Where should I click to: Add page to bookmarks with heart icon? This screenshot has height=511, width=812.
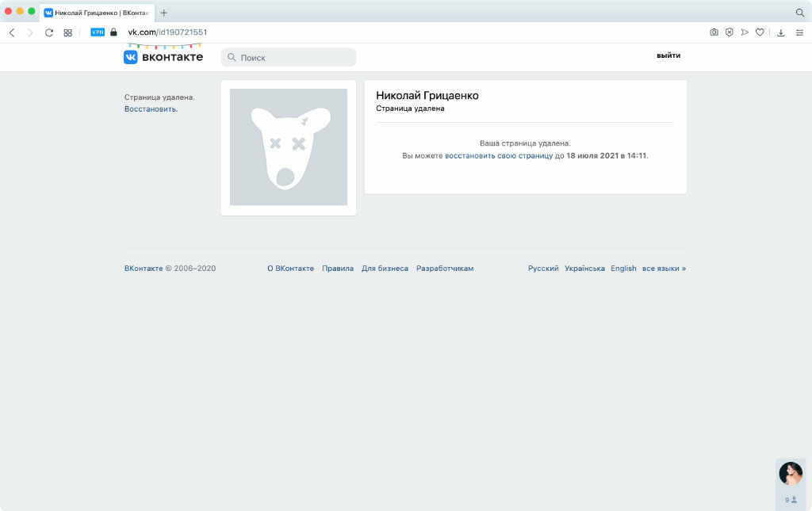click(760, 32)
